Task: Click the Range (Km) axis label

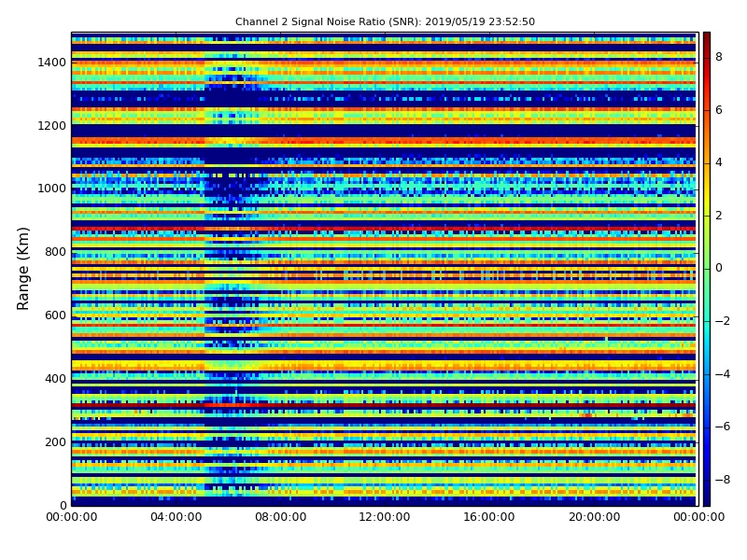Action: click(22, 269)
